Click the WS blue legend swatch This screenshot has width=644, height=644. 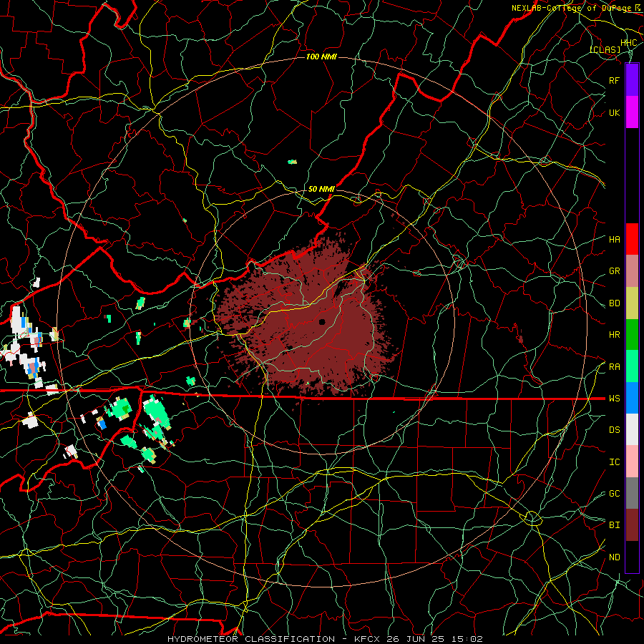click(x=632, y=398)
